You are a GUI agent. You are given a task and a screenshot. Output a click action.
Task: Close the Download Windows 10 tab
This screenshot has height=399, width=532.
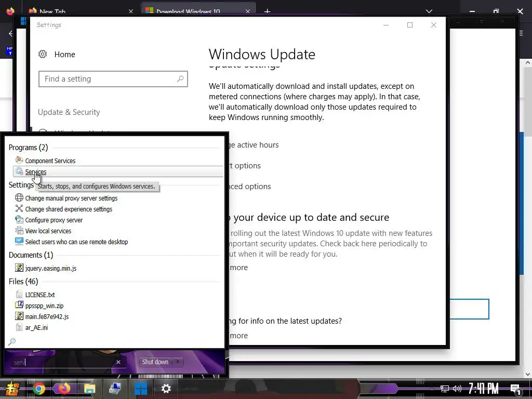[248, 11]
